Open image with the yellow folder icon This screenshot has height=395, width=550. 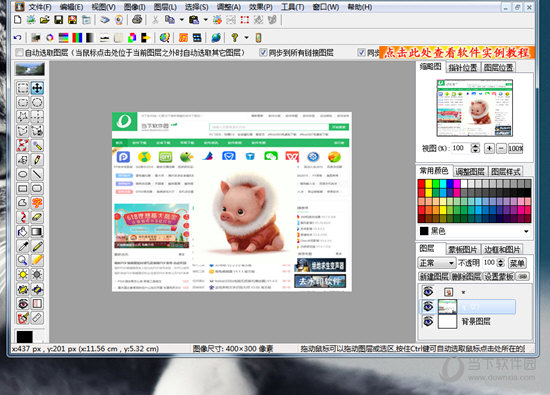coord(45,20)
